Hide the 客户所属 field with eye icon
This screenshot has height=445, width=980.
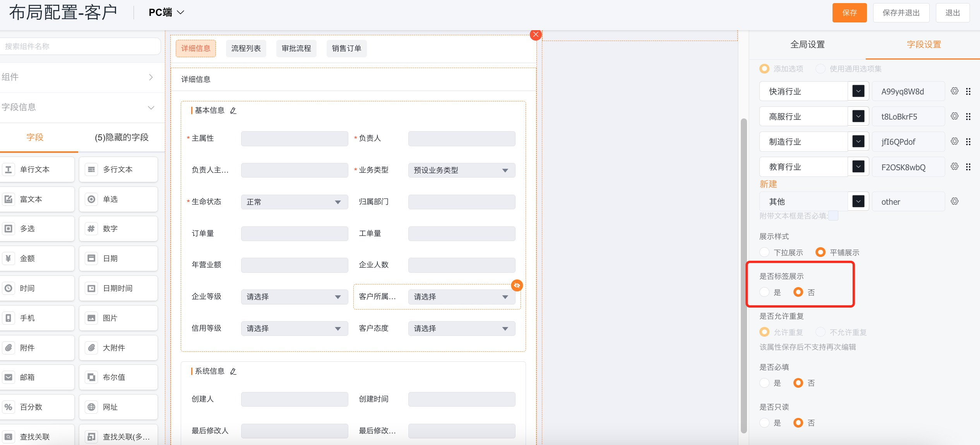517,286
